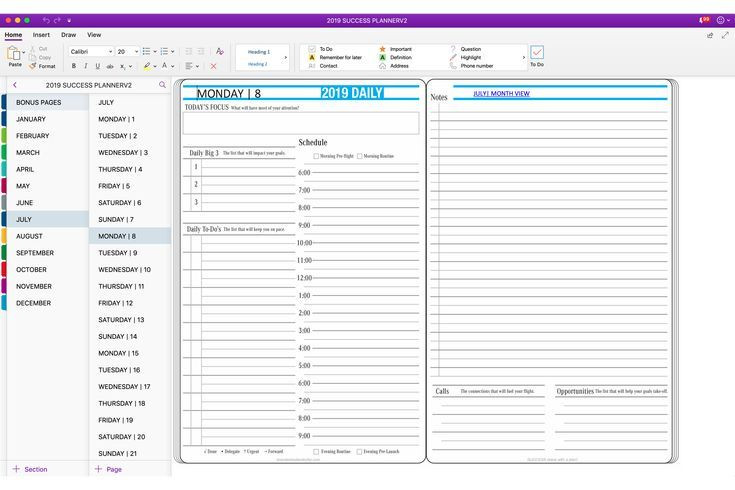Expand the bullet style dropdown arrow

155,52
